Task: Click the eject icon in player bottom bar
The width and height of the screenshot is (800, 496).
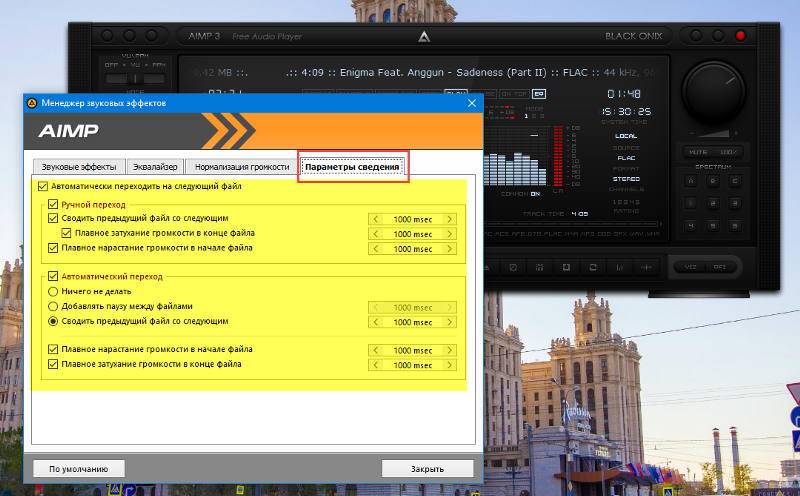Action: (x=486, y=267)
